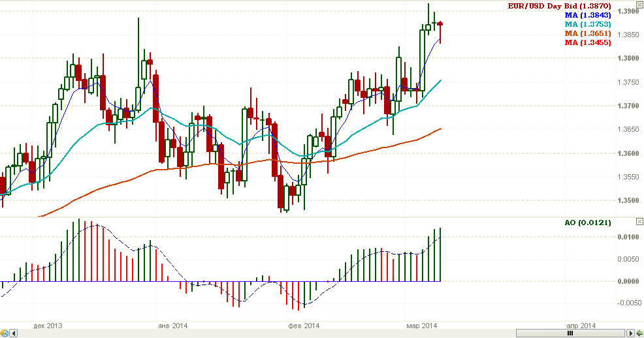Click the globe refresh icon in the chart scrollbar
The height and width of the screenshot is (338, 644).
4,333
